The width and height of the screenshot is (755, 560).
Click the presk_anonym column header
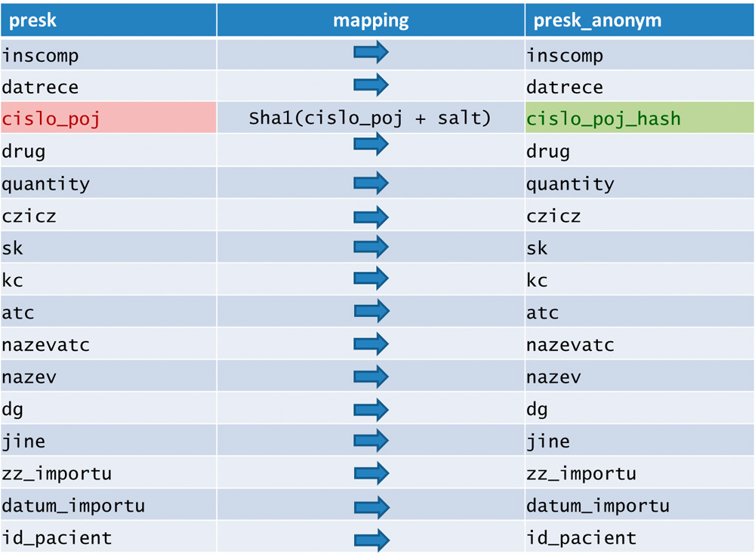click(639, 20)
